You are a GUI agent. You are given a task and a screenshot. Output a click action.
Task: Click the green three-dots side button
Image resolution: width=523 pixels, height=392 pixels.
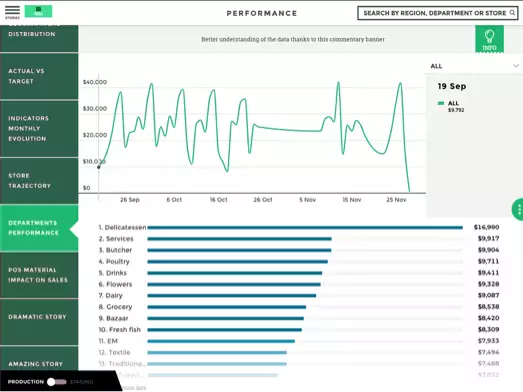pos(518,210)
